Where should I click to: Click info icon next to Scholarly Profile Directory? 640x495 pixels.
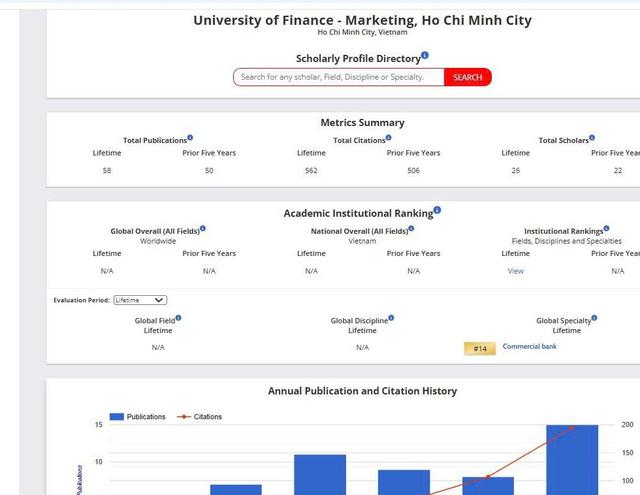tap(425, 55)
